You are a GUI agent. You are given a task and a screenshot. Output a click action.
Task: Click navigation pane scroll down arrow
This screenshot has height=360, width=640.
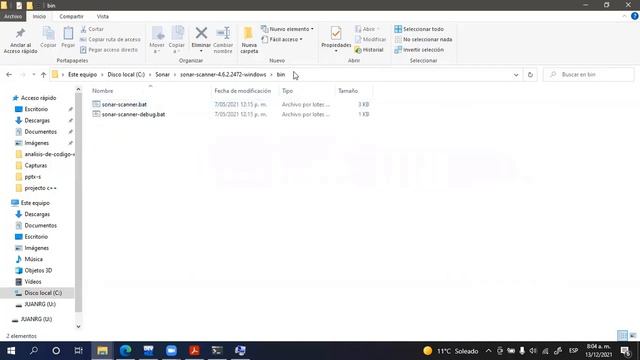pos(78,327)
